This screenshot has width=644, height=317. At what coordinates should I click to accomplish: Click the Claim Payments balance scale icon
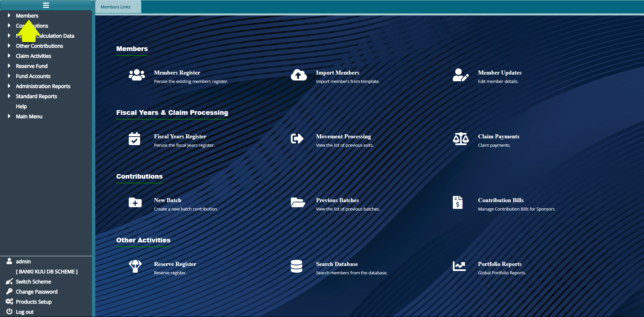(x=460, y=139)
